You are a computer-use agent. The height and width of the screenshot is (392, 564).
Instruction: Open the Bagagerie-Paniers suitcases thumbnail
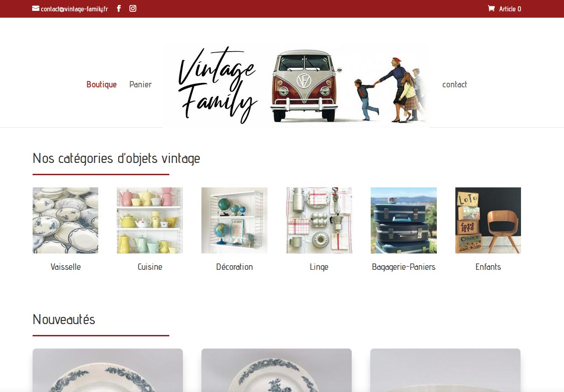coord(404,220)
